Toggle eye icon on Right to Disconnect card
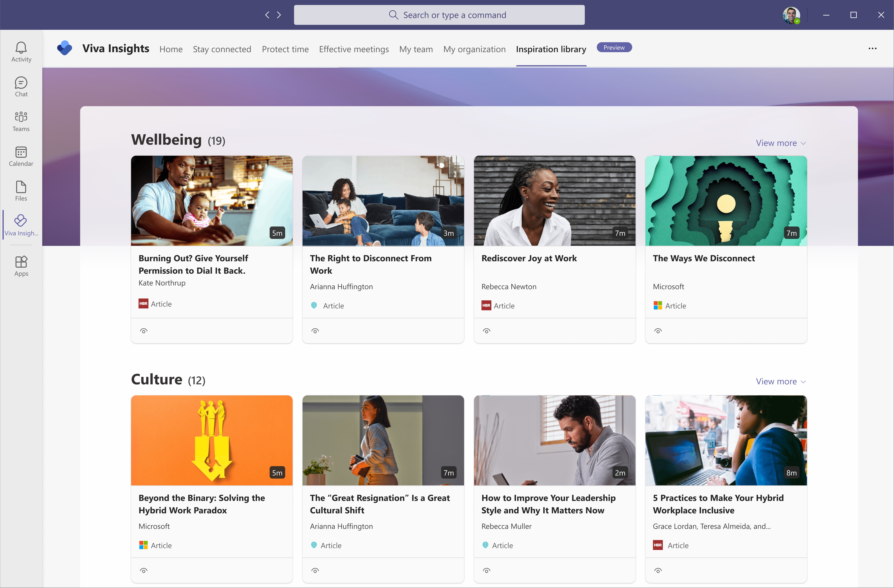This screenshot has height=588, width=894. pos(315,331)
